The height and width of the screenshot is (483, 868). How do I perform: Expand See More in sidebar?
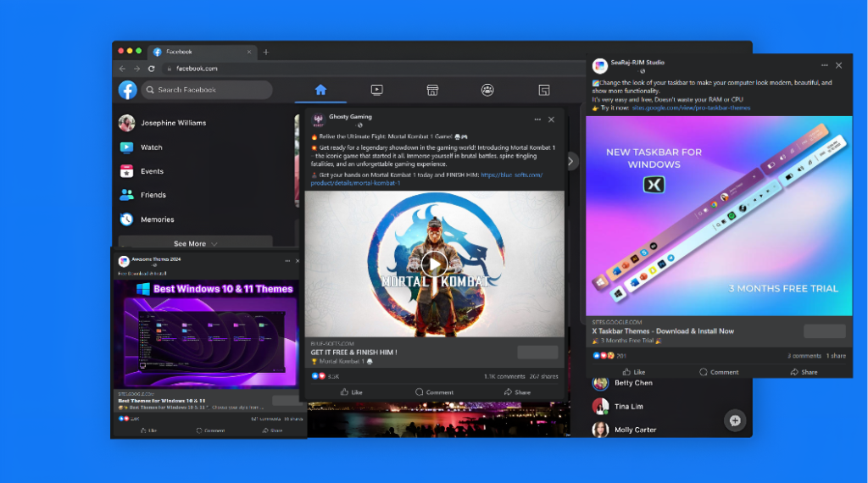196,243
